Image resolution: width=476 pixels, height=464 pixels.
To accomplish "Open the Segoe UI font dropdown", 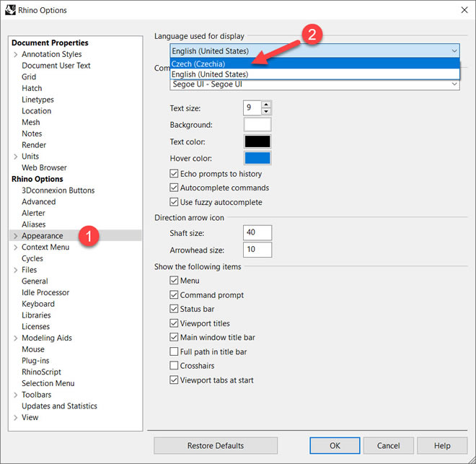I will point(314,84).
